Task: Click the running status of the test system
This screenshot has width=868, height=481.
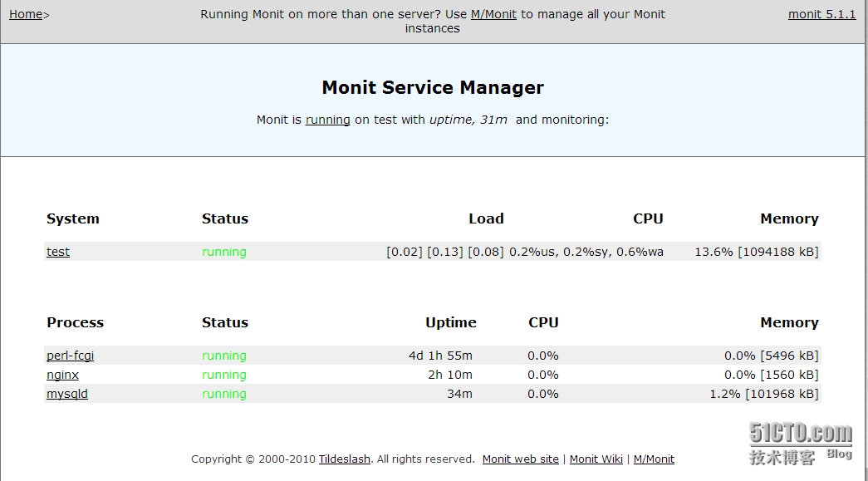Action: pyautogui.click(x=224, y=252)
